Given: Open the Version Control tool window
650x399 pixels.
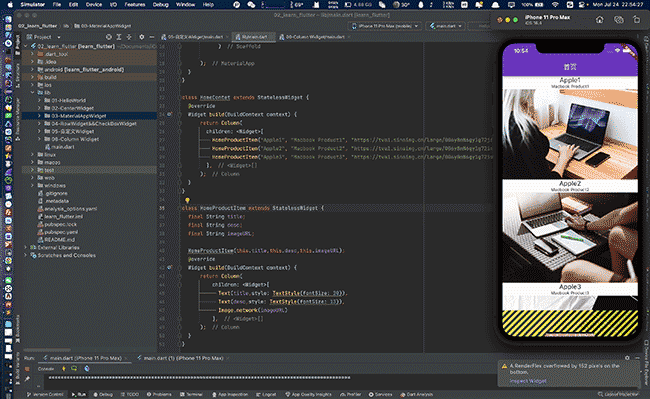Looking at the screenshot, I should pos(45,394).
